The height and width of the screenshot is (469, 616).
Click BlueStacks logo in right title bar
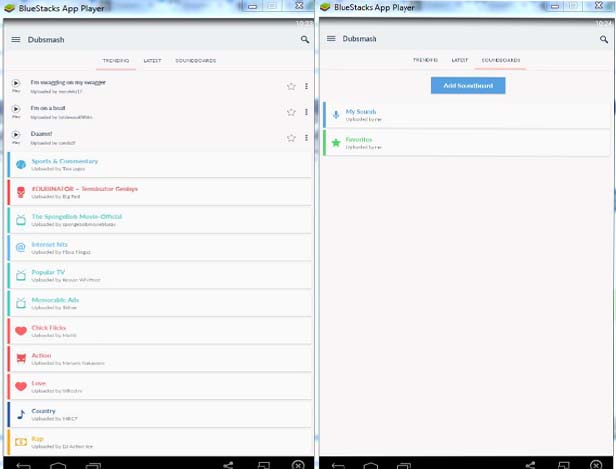coord(325,7)
